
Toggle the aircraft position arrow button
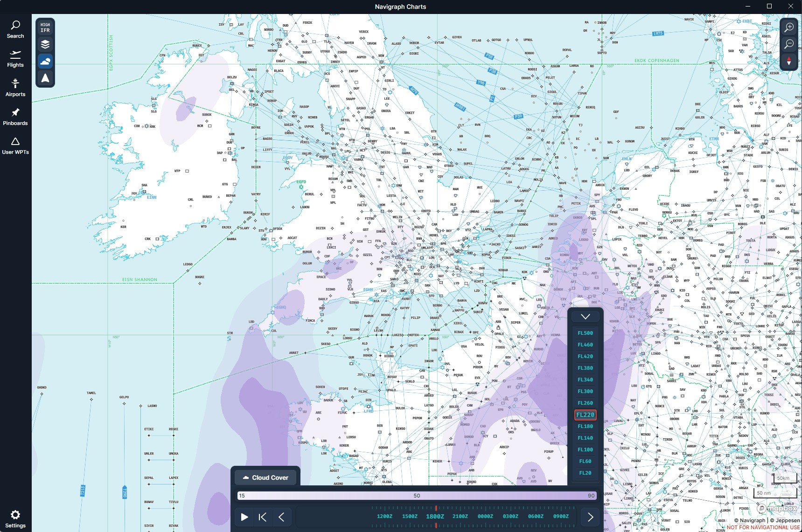pos(45,78)
